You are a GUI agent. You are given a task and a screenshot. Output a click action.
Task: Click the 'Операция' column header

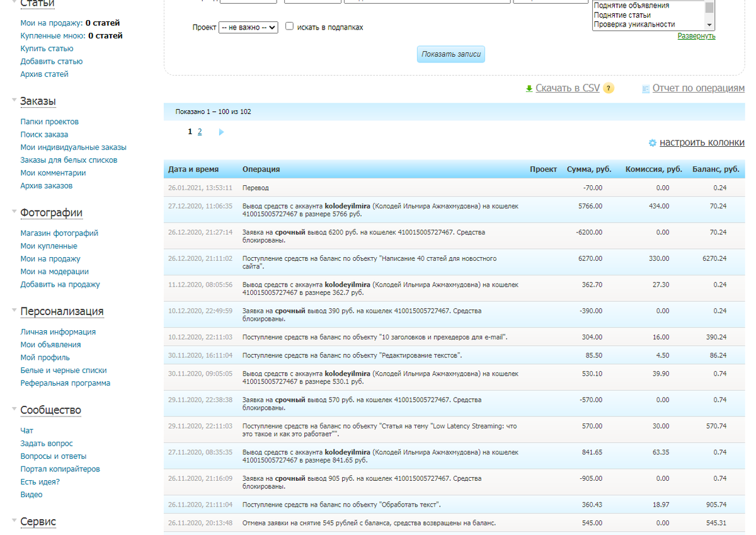point(261,170)
